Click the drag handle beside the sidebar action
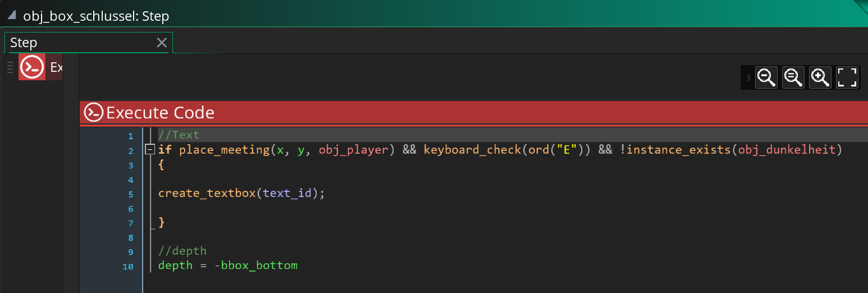868x293 pixels. [x=10, y=67]
